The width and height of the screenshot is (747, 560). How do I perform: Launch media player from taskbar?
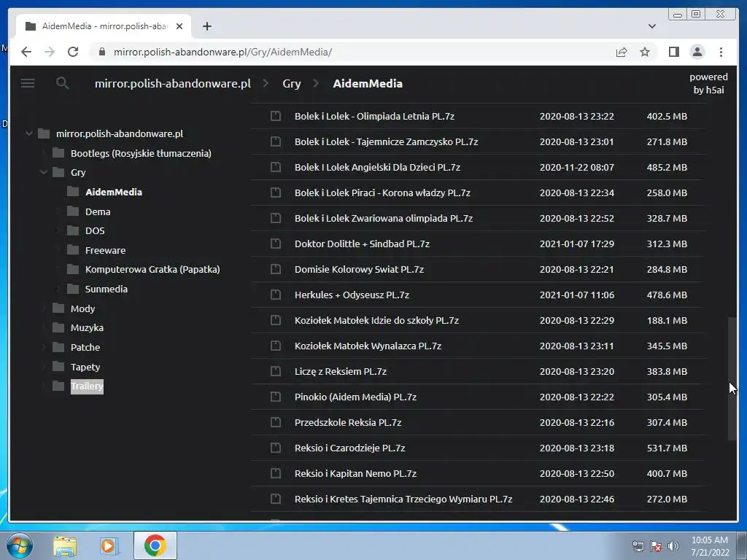109,545
